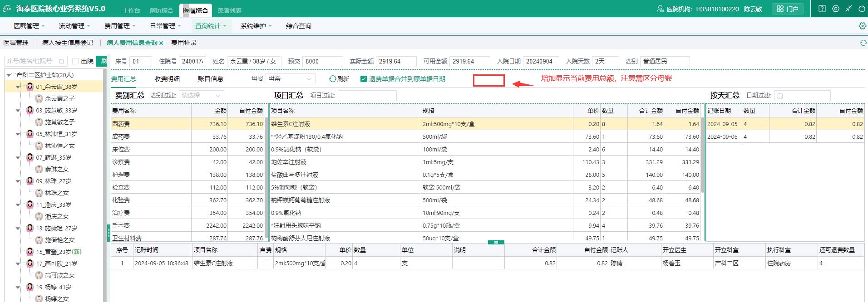
Task: Click the tab bar refresh icon at far right
Action: point(863,43)
